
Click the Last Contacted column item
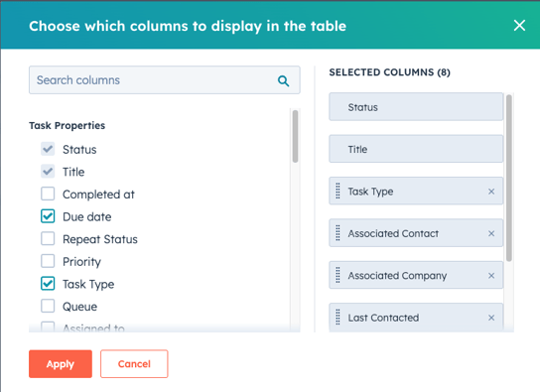click(x=416, y=318)
